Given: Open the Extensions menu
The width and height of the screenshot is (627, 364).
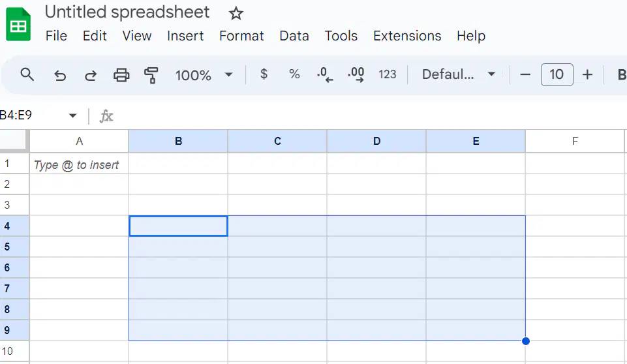Looking at the screenshot, I should pos(407,36).
